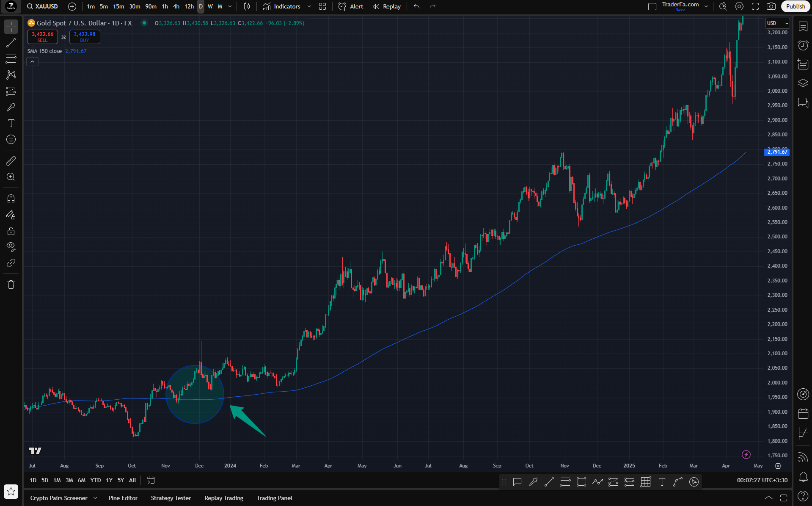Open chart settings gear in top bar

pos(739,6)
